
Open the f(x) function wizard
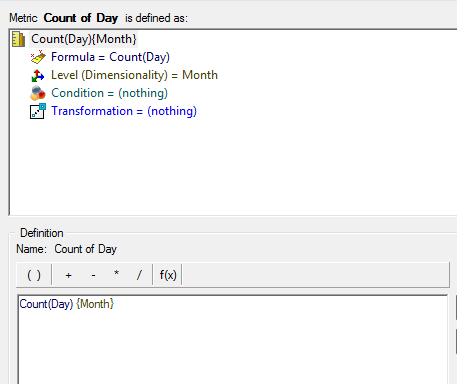pos(168,275)
